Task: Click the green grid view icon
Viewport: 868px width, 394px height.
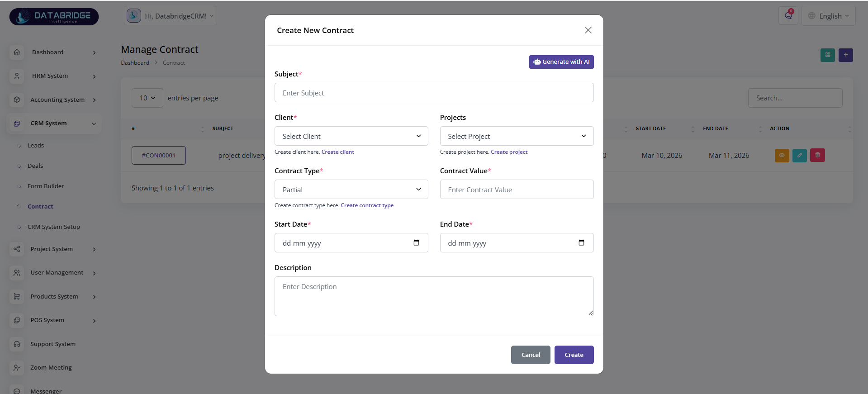Action: click(x=828, y=55)
